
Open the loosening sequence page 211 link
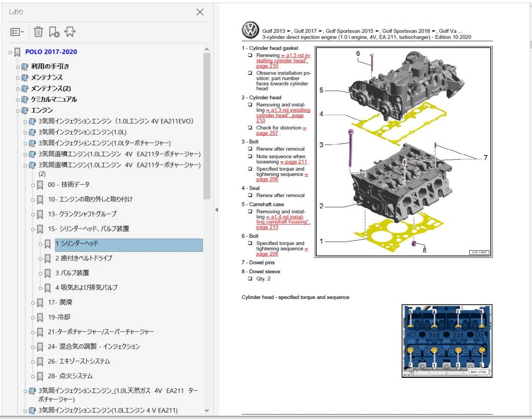point(293,162)
